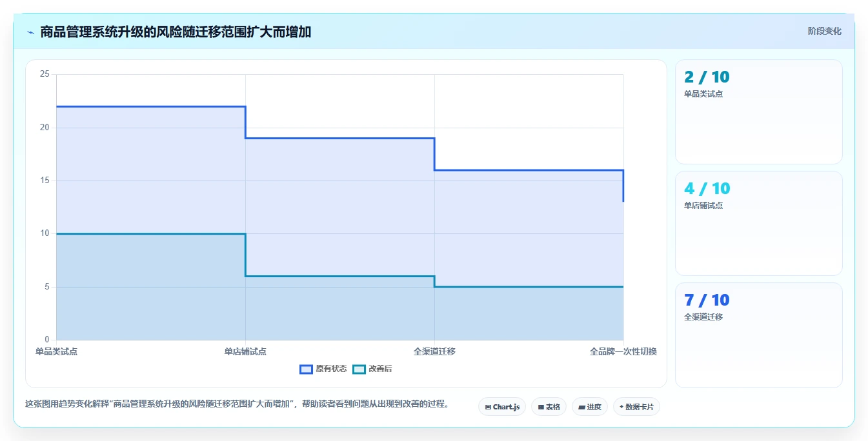Click the Chart.js chip icon
Screen dimensions: 868x441
tap(488, 407)
